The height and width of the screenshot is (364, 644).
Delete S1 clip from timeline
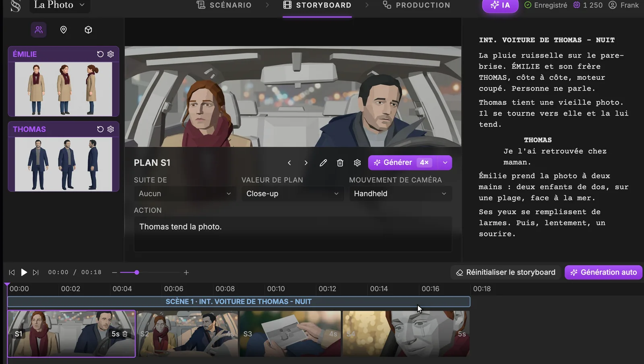coord(125,334)
